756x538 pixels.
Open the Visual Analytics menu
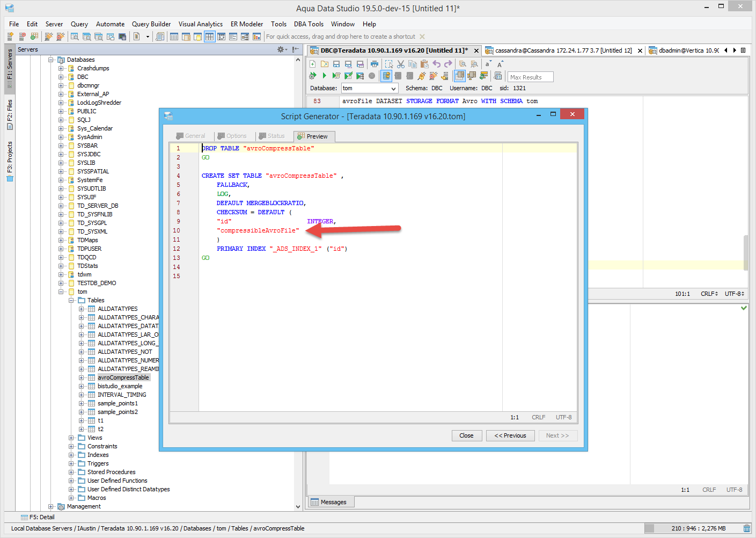201,24
